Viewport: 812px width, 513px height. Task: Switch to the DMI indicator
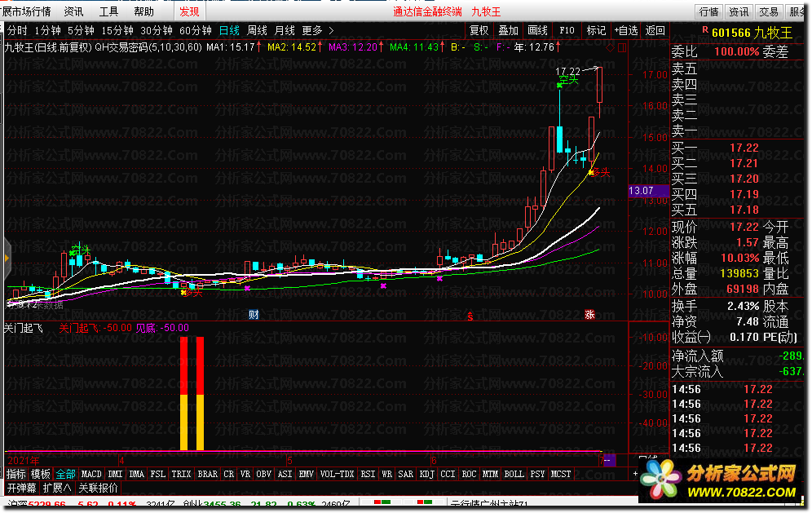[115, 474]
